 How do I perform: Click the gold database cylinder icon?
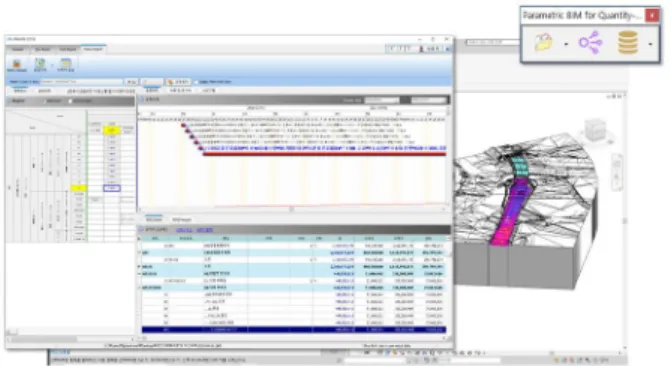click(x=628, y=43)
